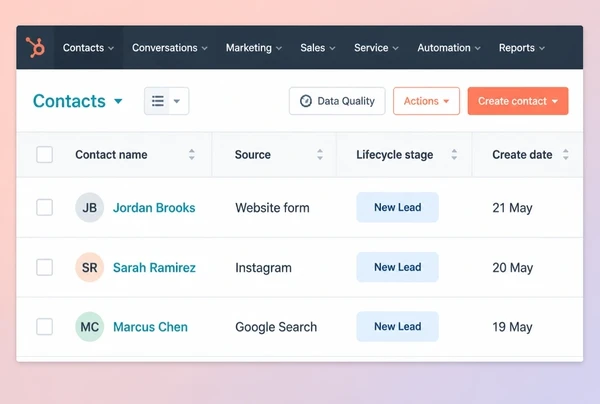Viewport: 600px width, 404px height.
Task: Click the list view icon
Action: click(x=158, y=101)
